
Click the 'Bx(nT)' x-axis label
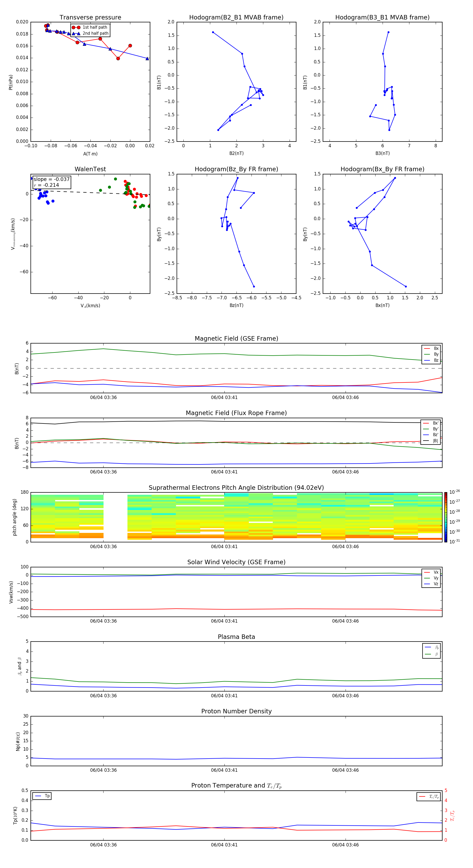click(382, 306)
